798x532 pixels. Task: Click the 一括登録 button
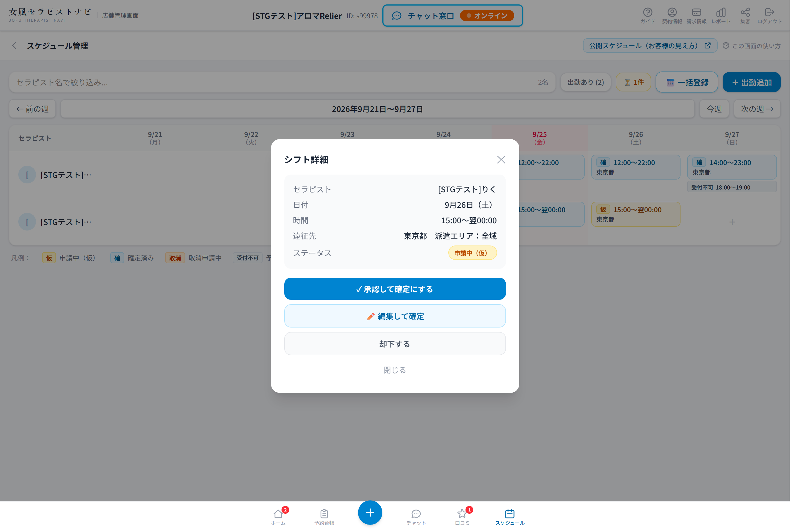[x=687, y=82]
